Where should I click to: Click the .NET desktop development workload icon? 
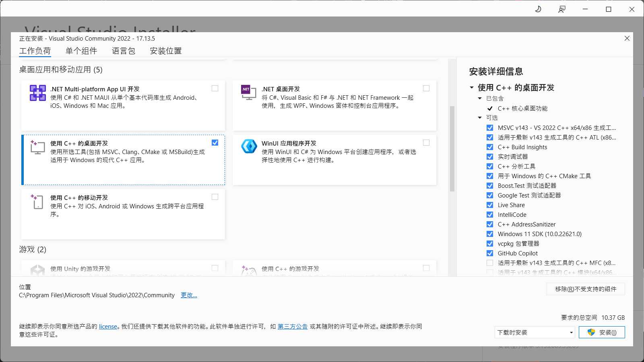(x=248, y=93)
